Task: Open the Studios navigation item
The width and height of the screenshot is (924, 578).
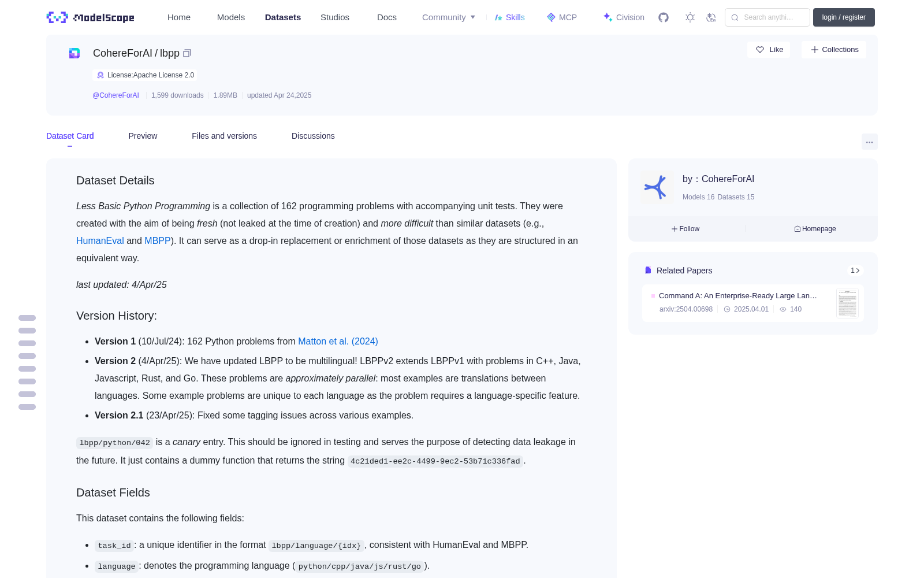Action: click(335, 17)
